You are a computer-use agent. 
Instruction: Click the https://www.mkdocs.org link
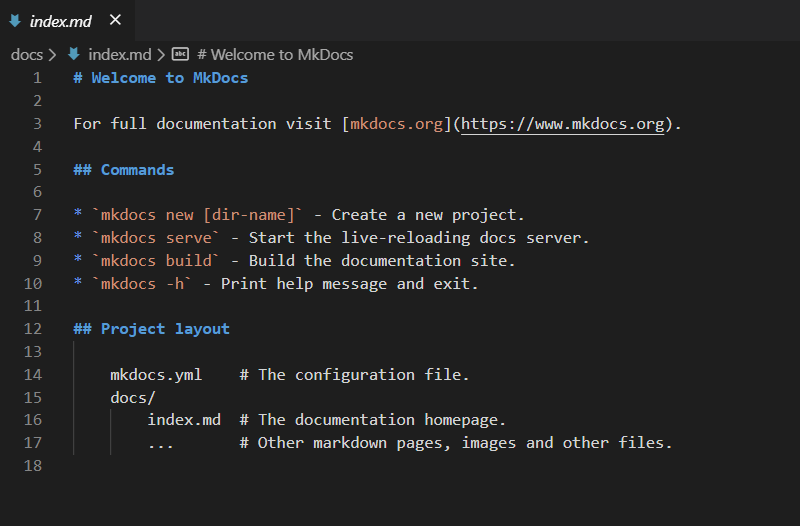[x=563, y=124]
